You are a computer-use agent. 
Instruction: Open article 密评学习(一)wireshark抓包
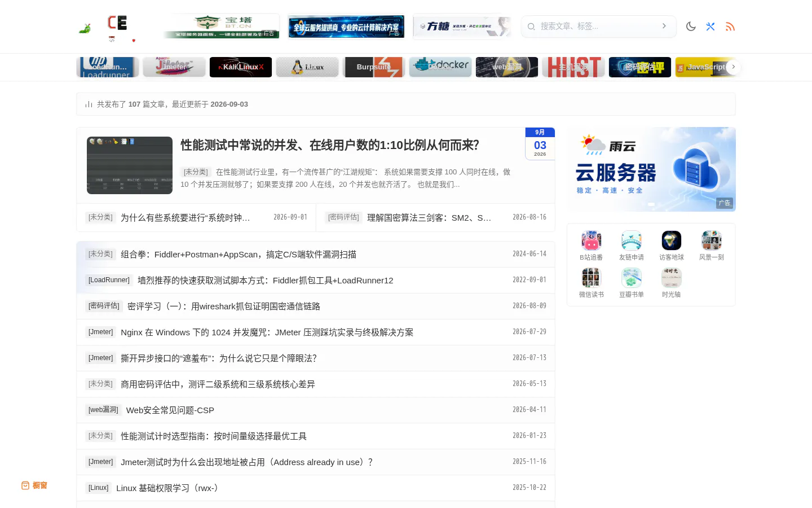[x=224, y=306]
